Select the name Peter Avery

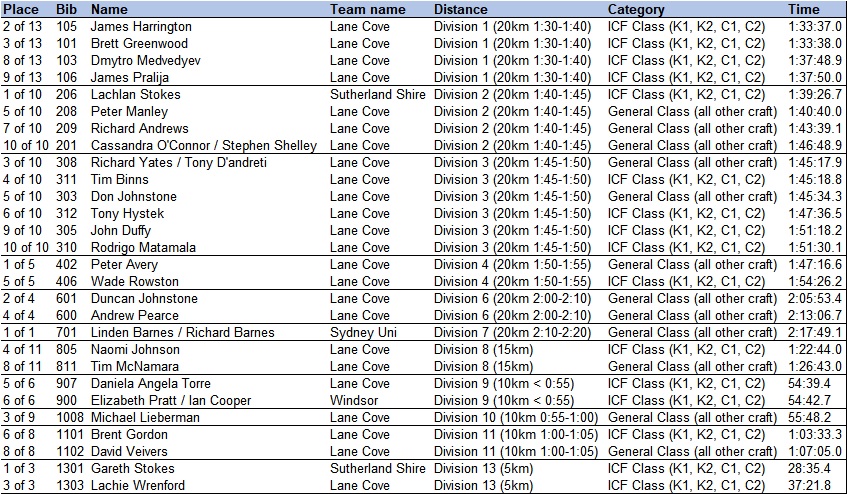(x=124, y=265)
